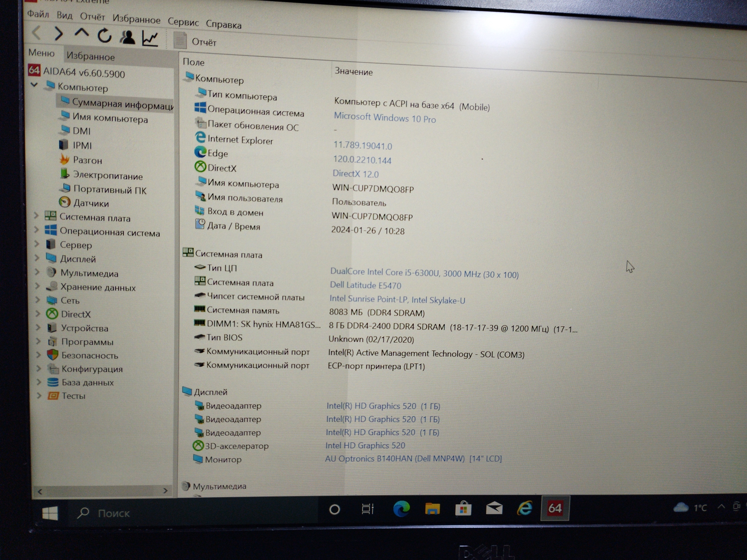
Task: Open Microsoft Windows 10 Pro link
Action: [385, 118]
